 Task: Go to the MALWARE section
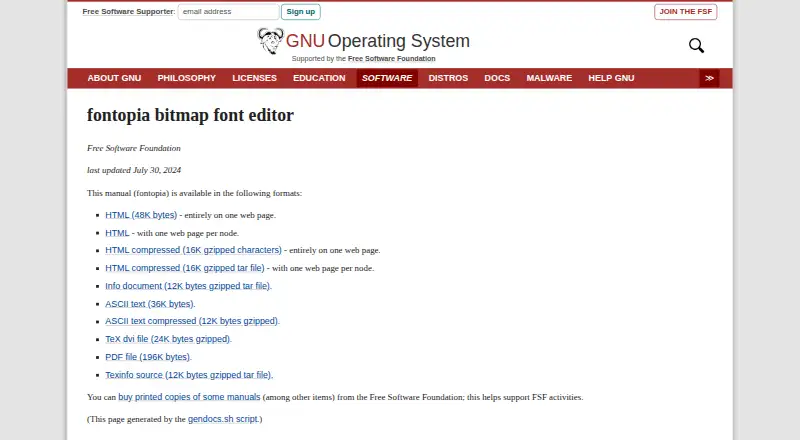click(549, 78)
